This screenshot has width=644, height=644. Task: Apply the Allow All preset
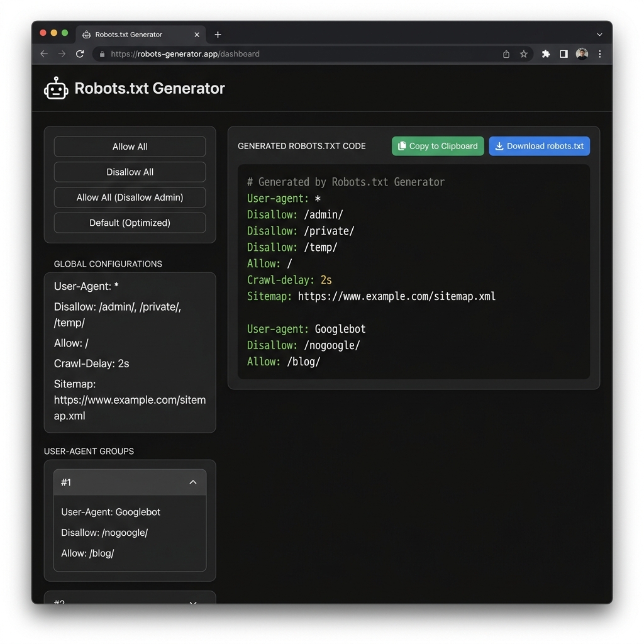130,147
